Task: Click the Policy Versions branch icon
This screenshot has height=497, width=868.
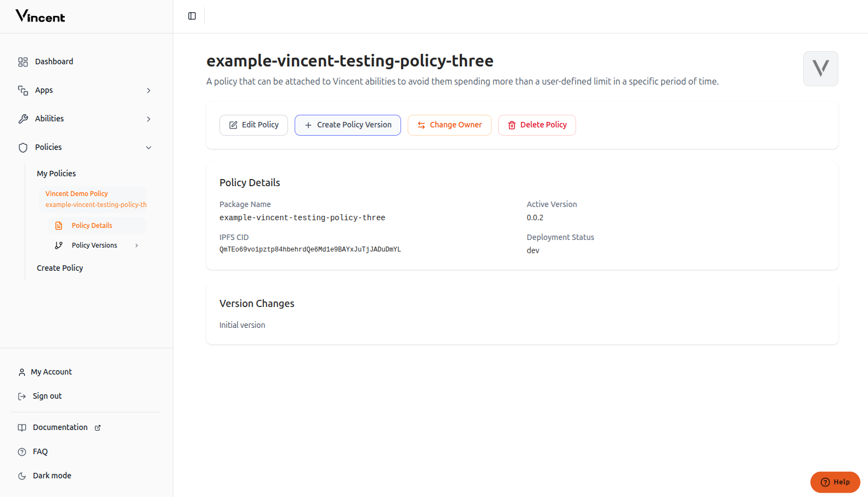Action: pyautogui.click(x=59, y=245)
